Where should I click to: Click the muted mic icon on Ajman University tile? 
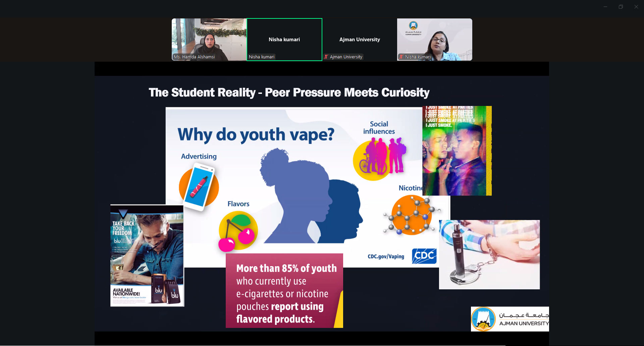click(326, 57)
